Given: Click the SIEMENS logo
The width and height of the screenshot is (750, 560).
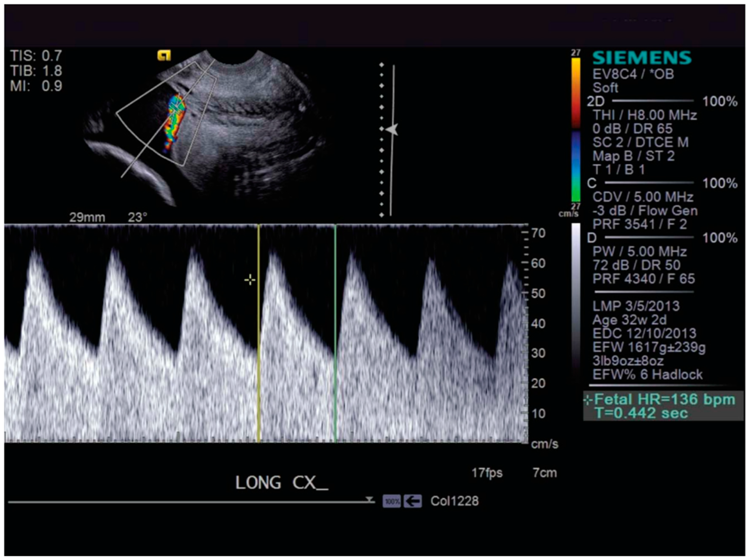Looking at the screenshot, I should 642,58.
